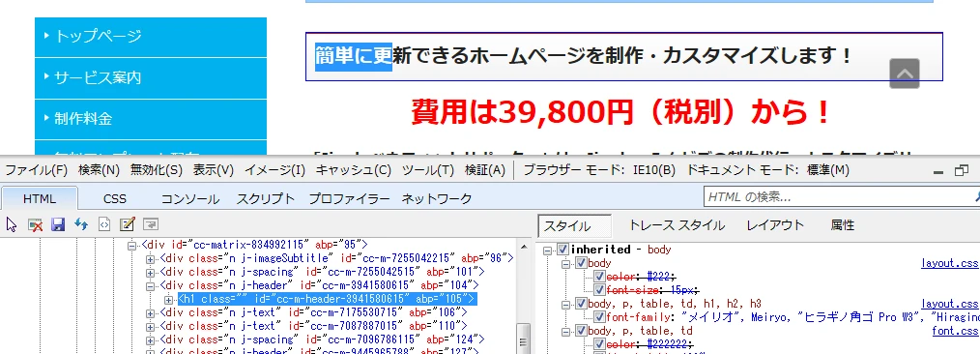The image size is (980, 354).
Task: Toggle checkbox of body rule from layout.css
Action: pyautogui.click(x=581, y=263)
